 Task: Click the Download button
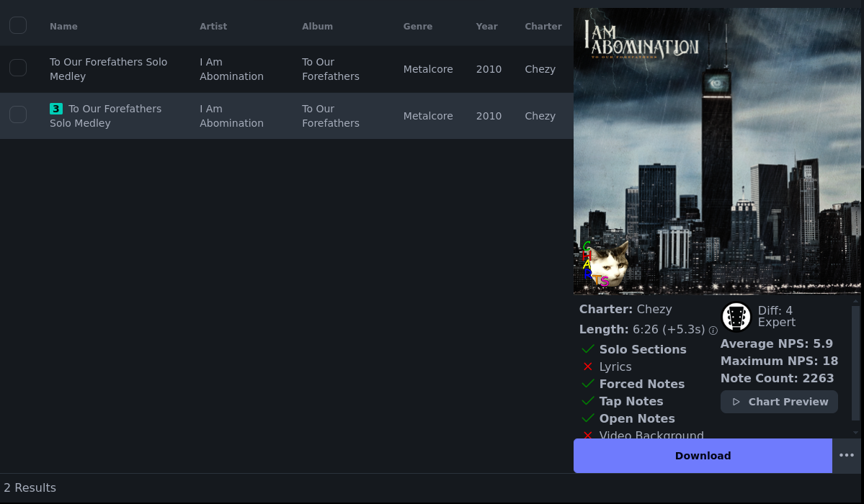click(703, 456)
